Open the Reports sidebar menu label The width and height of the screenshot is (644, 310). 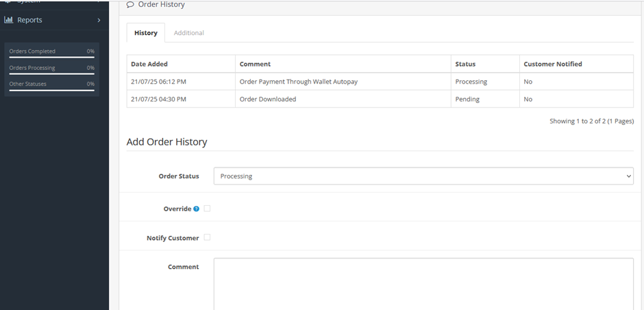(29, 20)
